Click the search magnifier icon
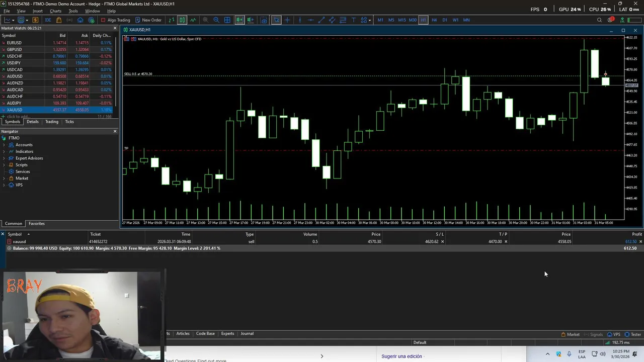 tap(599, 20)
